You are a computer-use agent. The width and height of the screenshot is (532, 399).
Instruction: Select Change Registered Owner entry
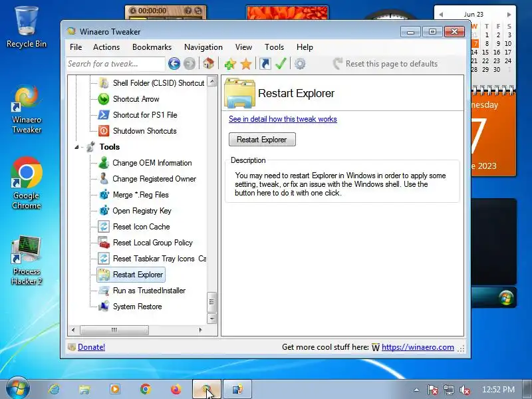pyautogui.click(x=154, y=179)
